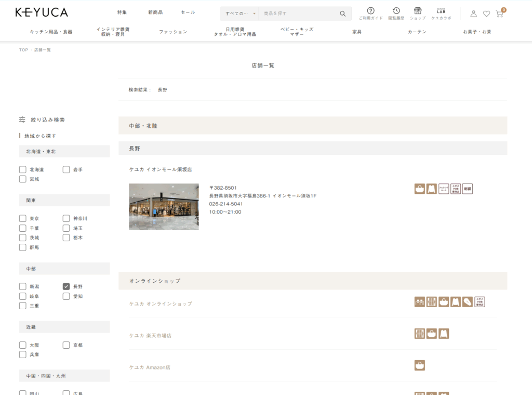This screenshot has width=532, height=395.
Task: Open the すべての… category dropdown
Action: point(239,13)
